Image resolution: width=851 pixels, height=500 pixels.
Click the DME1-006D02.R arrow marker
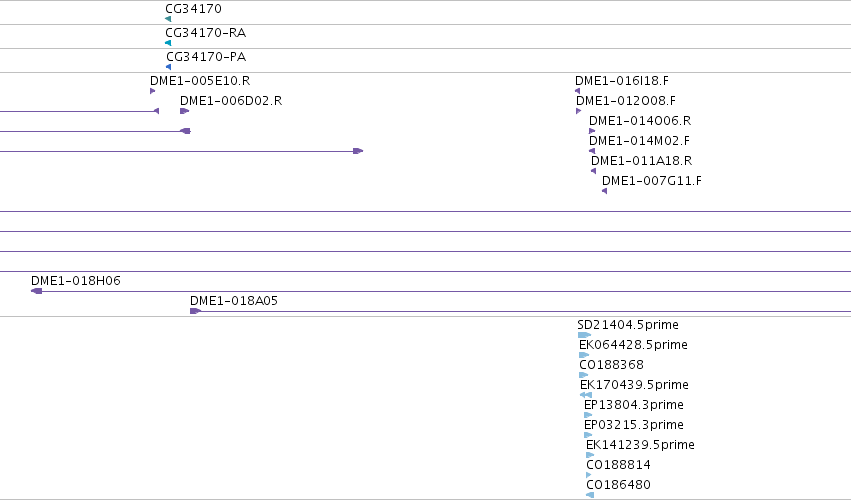(x=185, y=111)
